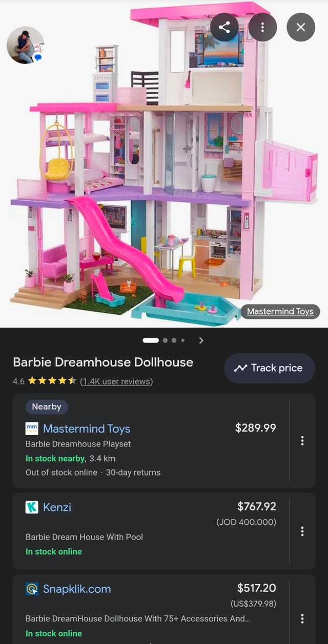Image resolution: width=328 pixels, height=644 pixels.
Task: Select the second image carousel dot
Action: pyautogui.click(x=166, y=340)
